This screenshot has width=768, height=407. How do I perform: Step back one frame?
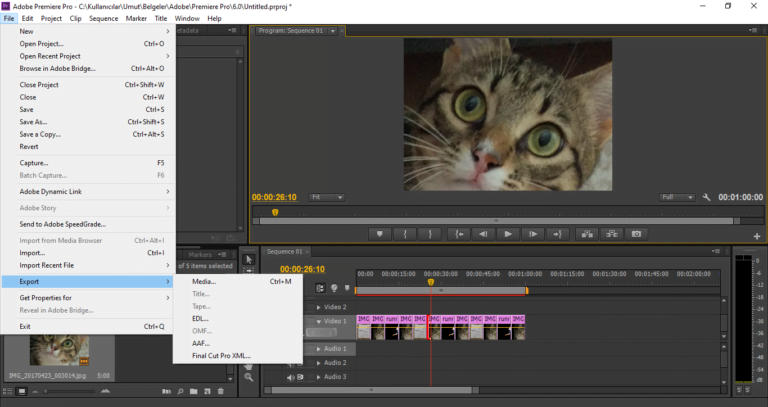click(x=483, y=234)
